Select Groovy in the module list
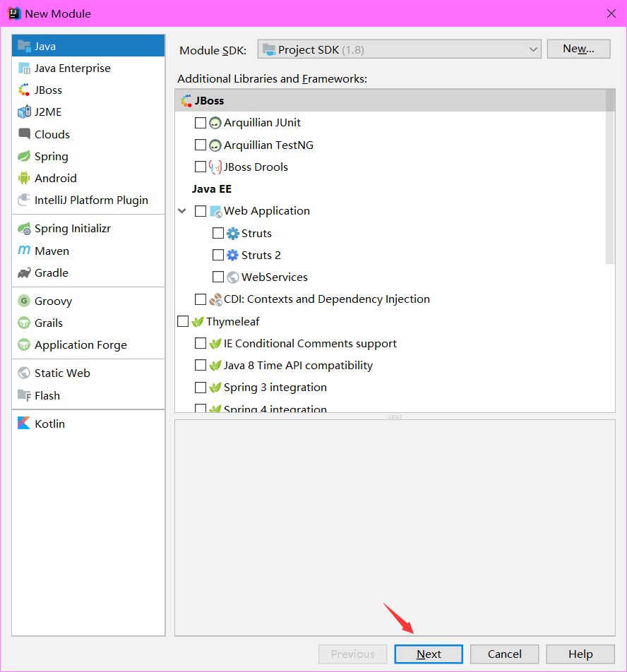Screen dimensions: 627x672 tap(88, 301)
